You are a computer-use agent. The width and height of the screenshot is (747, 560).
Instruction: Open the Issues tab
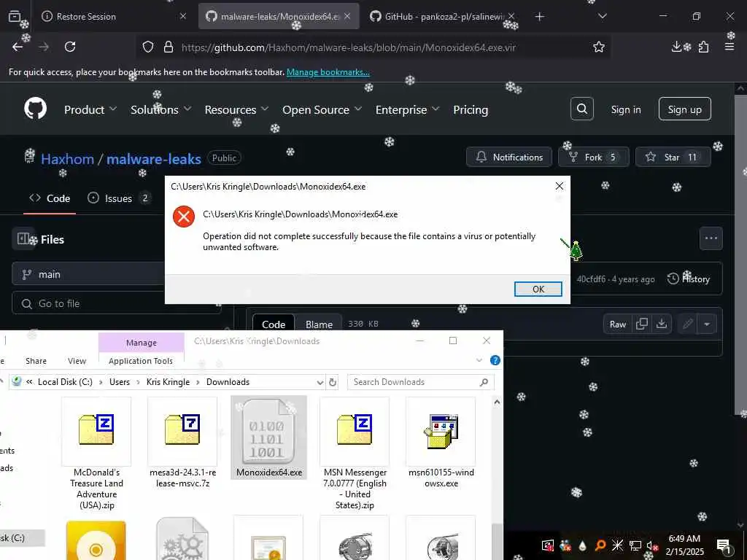point(119,198)
